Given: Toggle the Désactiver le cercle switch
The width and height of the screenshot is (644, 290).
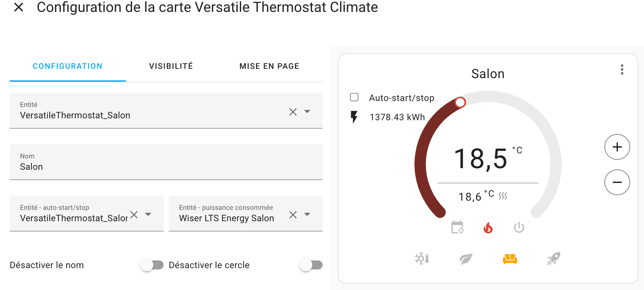Looking at the screenshot, I should [x=311, y=265].
